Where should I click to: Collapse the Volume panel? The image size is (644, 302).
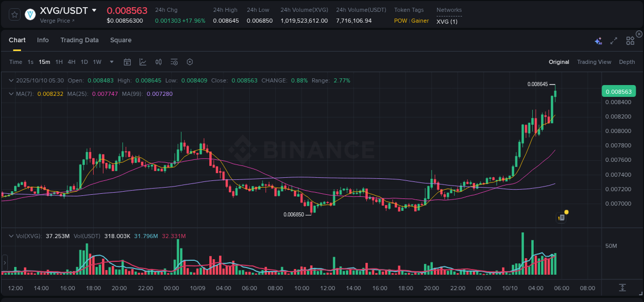[11, 236]
